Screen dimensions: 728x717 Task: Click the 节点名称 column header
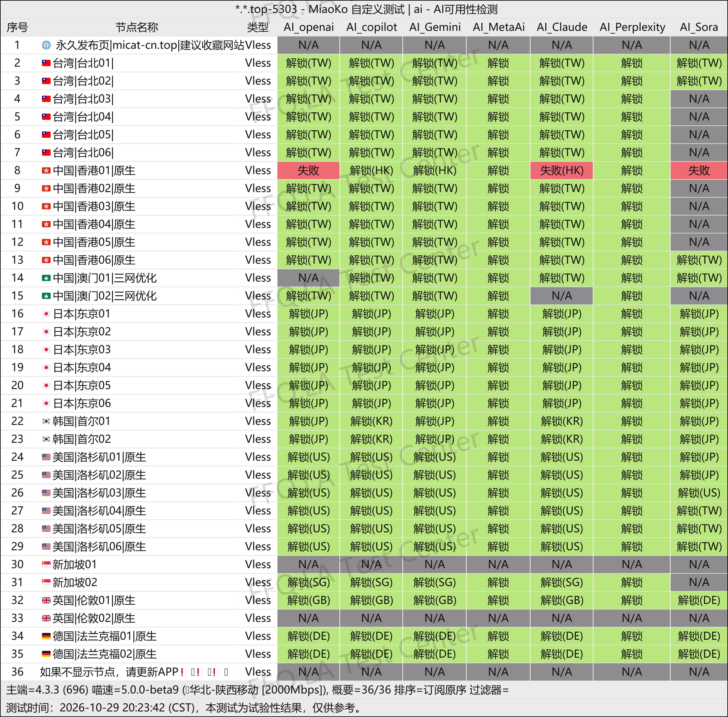click(137, 27)
